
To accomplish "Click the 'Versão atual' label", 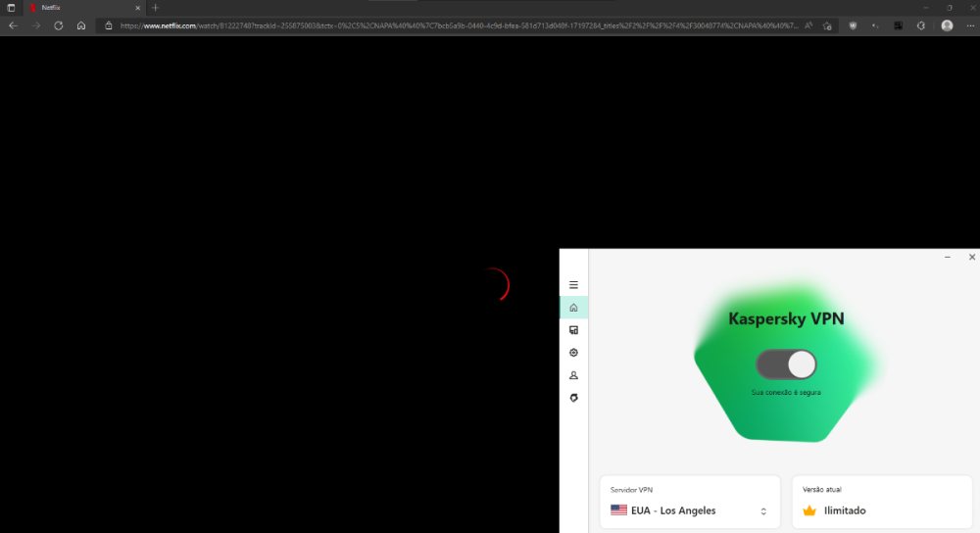I will 822,490.
